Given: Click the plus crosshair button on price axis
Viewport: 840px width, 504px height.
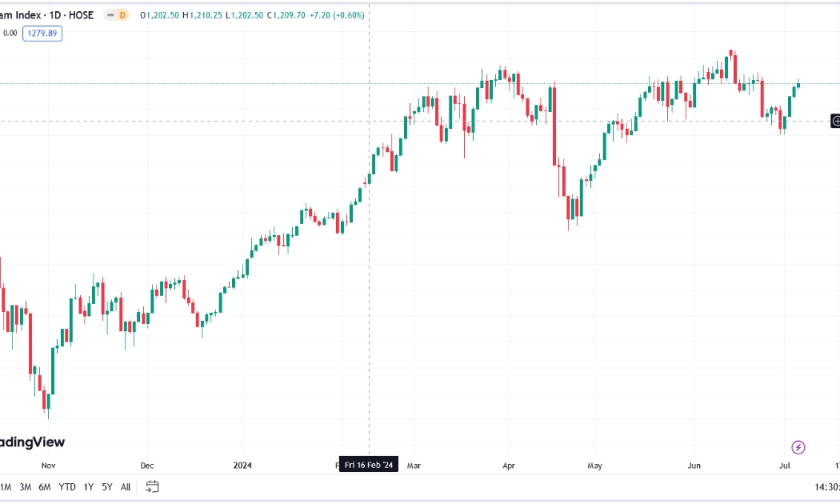Looking at the screenshot, I should pyautogui.click(x=835, y=121).
